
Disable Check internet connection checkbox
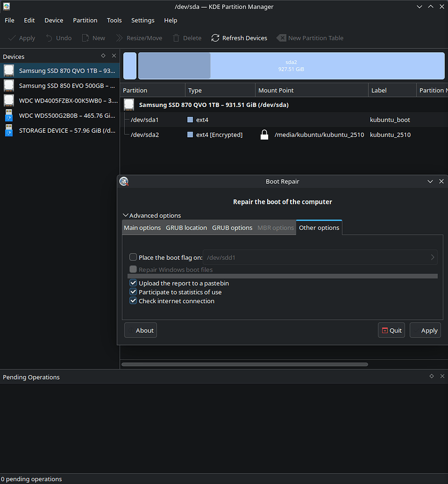(133, 301)
